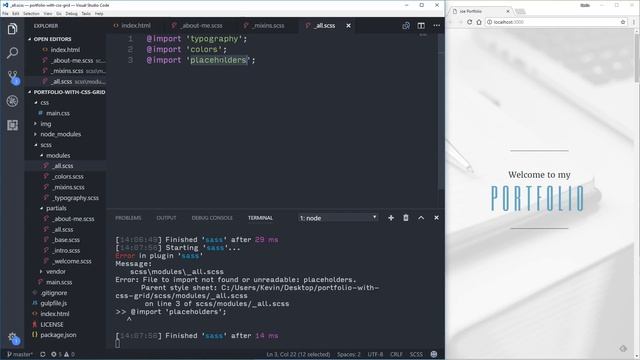
Task: Click the feedback smiley in the status bar
Action: point(434,354)
